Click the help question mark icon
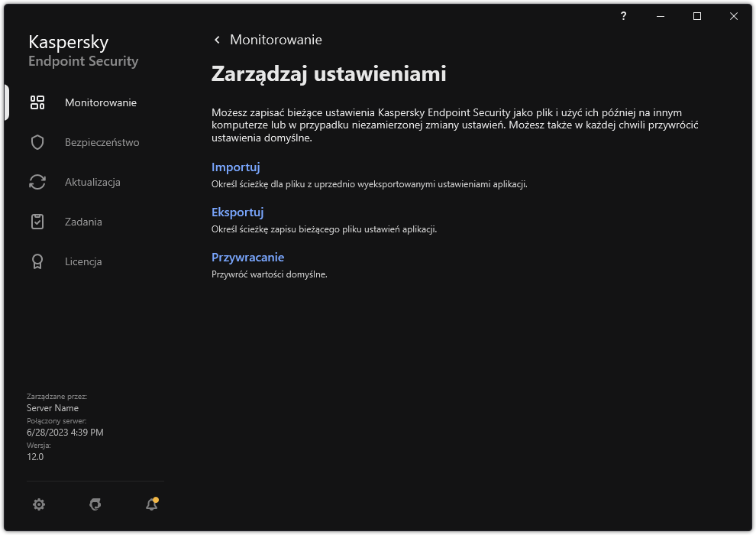 pos(623,16)
